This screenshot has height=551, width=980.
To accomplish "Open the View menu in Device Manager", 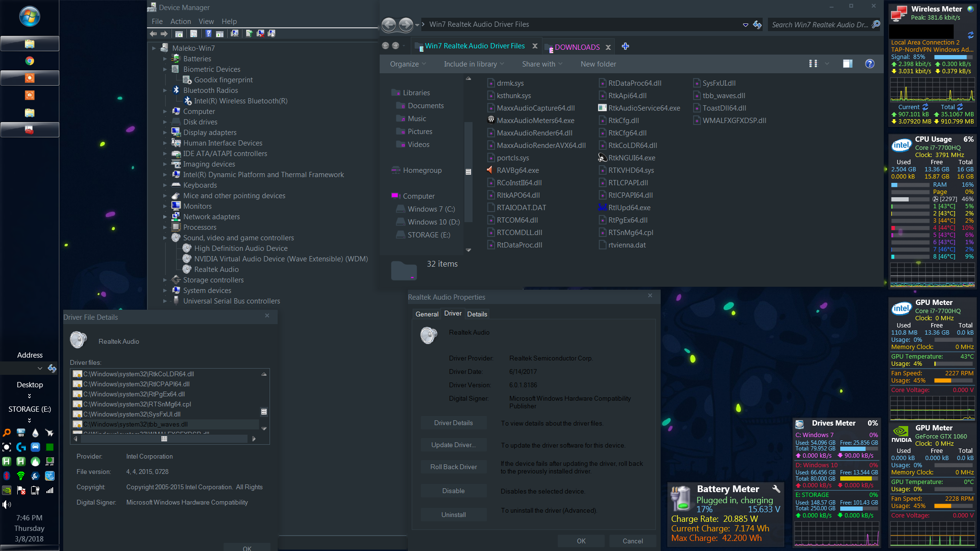I will [206, 22].
